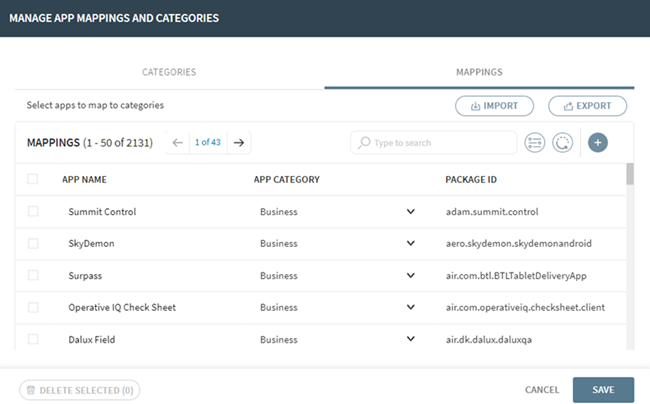This screenshot has height=404, width=650.
Task: Click the APP NAME column header
Action: click(x=85, y=179)
